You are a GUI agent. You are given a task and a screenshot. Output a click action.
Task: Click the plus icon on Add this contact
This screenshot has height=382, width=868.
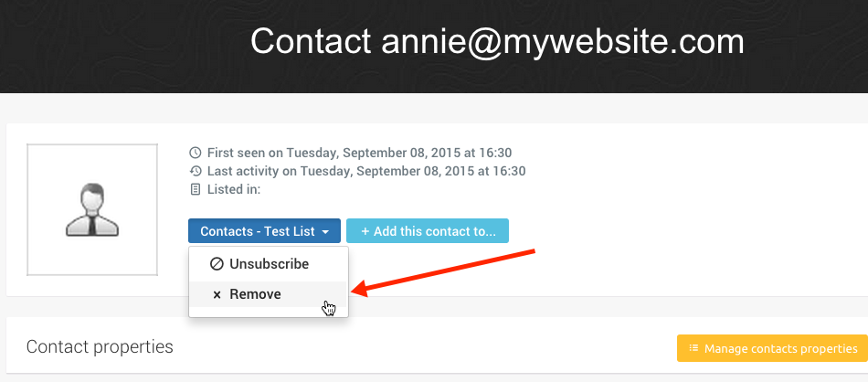[x=365, y=231]
